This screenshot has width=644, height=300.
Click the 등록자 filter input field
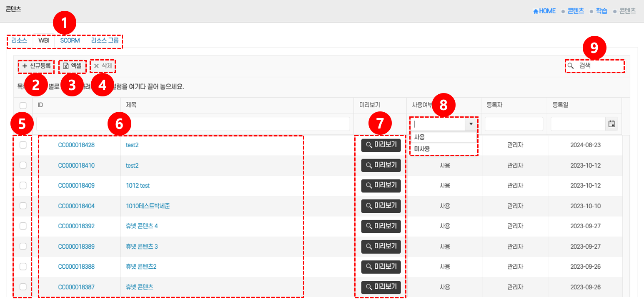click(x=514, y=124)
